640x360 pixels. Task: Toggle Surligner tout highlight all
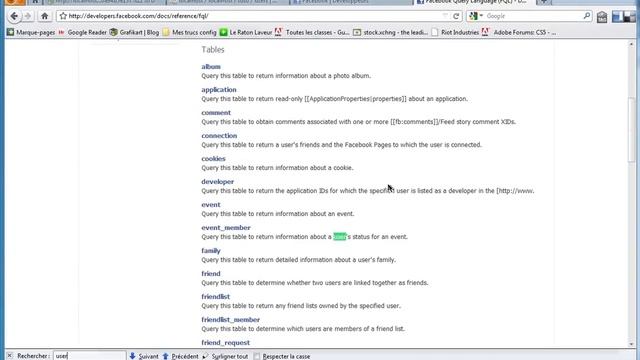point(225,356)
